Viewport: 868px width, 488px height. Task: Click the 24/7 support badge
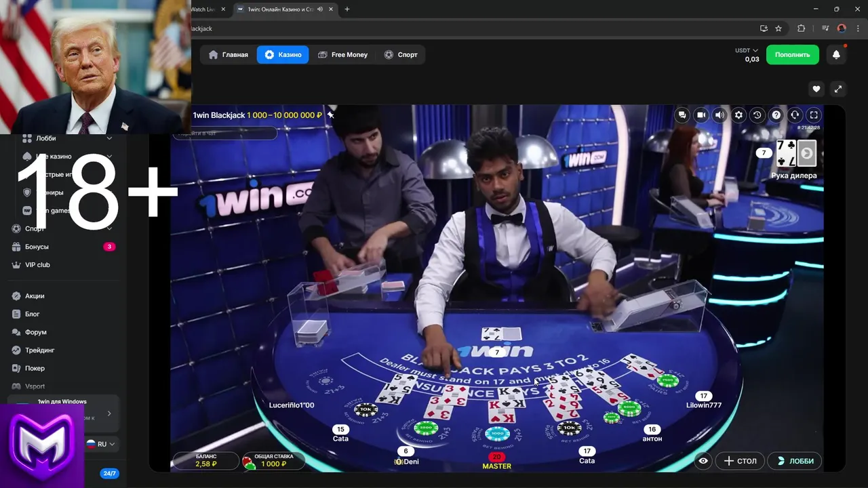[109, 473]
